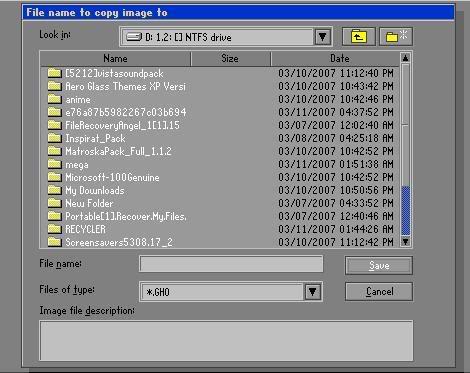Image resolution: width=470 pixels, height=373 pixels.
Task: Click the date 03/10/2007 11:12:42 PM
Action: (x=336, y=242)
